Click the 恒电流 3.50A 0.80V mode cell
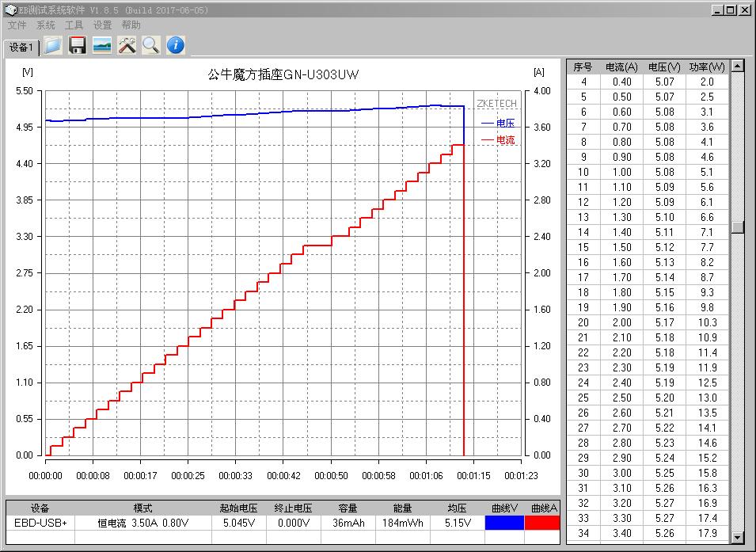 pos(143,523)
